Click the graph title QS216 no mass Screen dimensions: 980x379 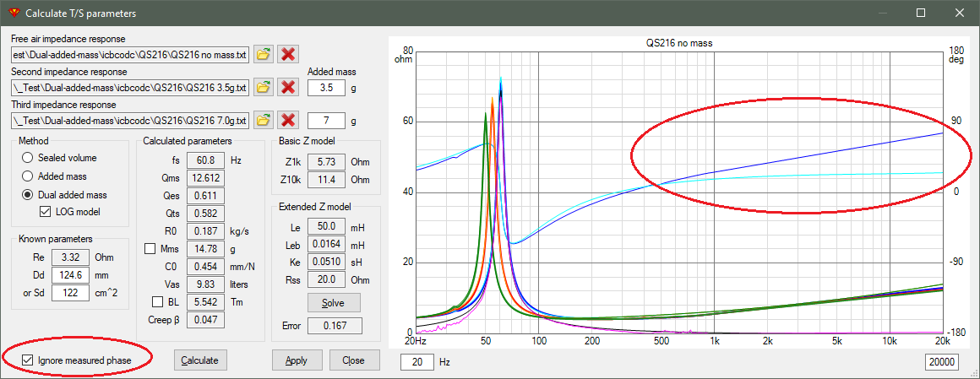point(678,44)
